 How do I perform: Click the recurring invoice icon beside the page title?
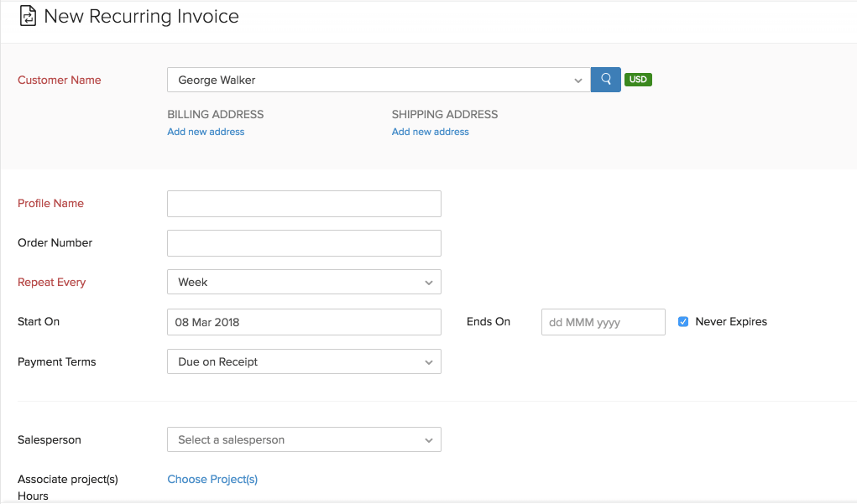tap(29, 16)
